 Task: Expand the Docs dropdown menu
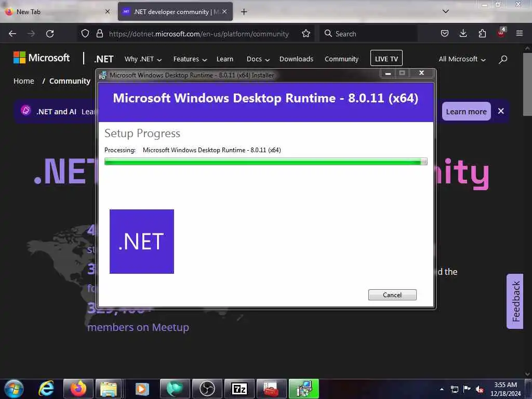point(258,59)
